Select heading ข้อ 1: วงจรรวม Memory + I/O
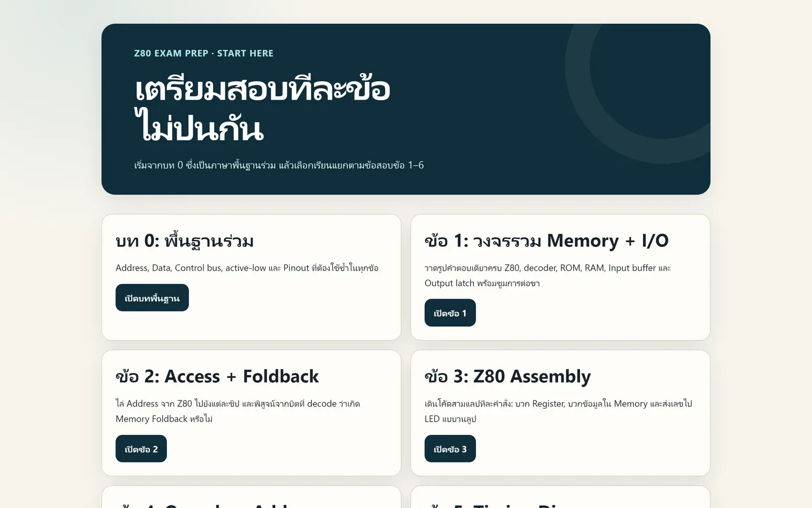Image resolution: width=812 pixels, height=508 pixels. click(x=547, y=241)
